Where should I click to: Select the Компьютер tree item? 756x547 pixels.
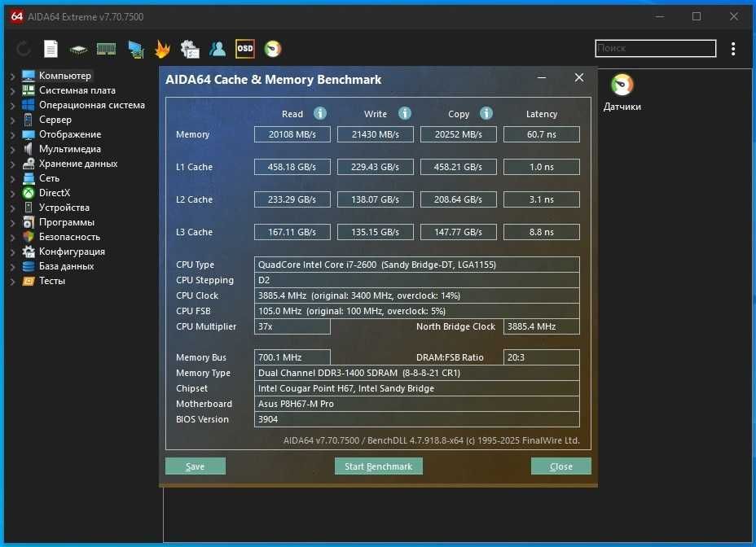[64, 76]
